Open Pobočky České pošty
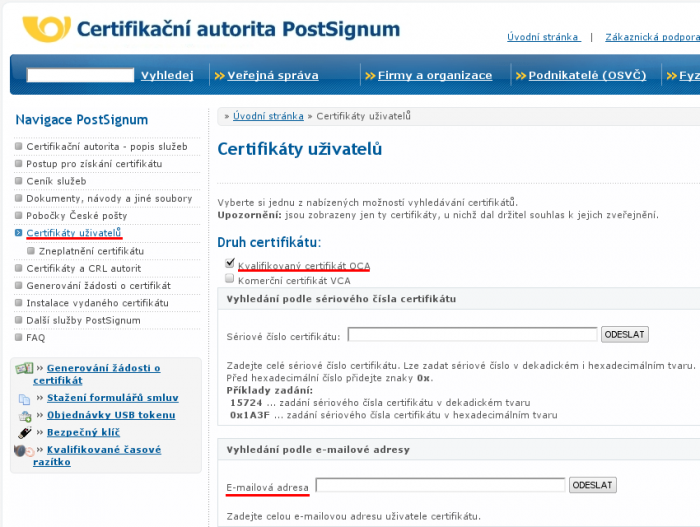This screenshot has width=700, height=527. pyautogui.click(x=77, y=216)
